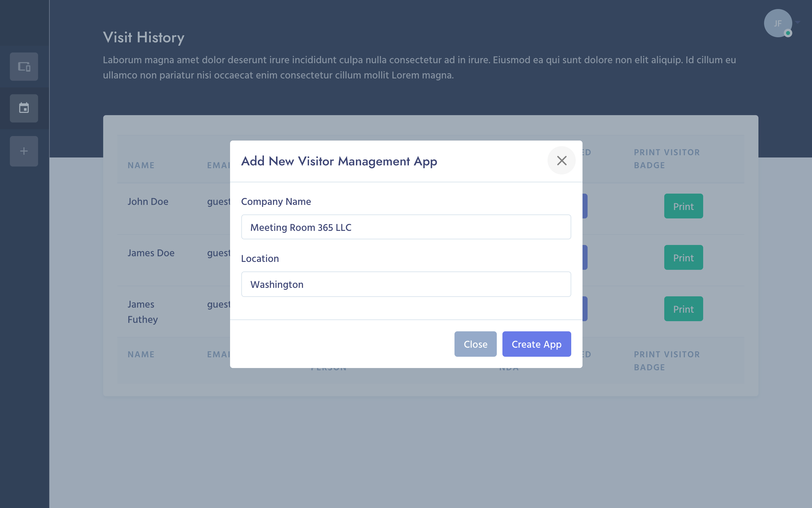
Task: Print the badge for James Doe
Action: (x=683, y=257)
